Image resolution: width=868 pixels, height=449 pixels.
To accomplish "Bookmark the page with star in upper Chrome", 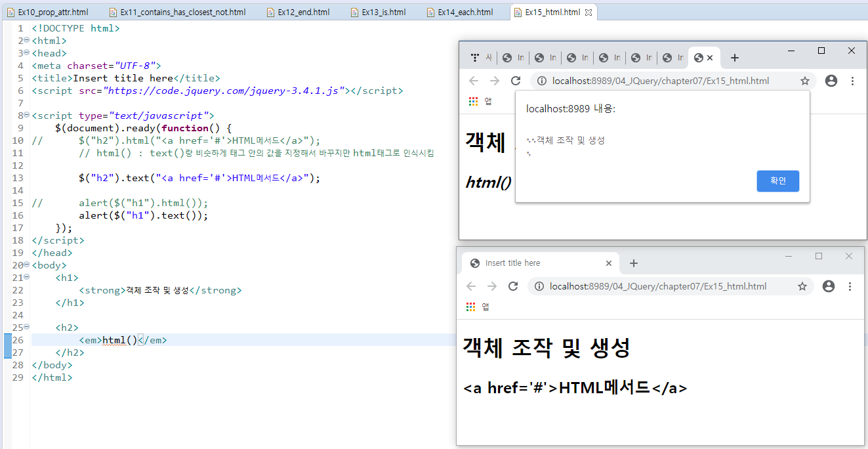I will click(x=804, y=81).
